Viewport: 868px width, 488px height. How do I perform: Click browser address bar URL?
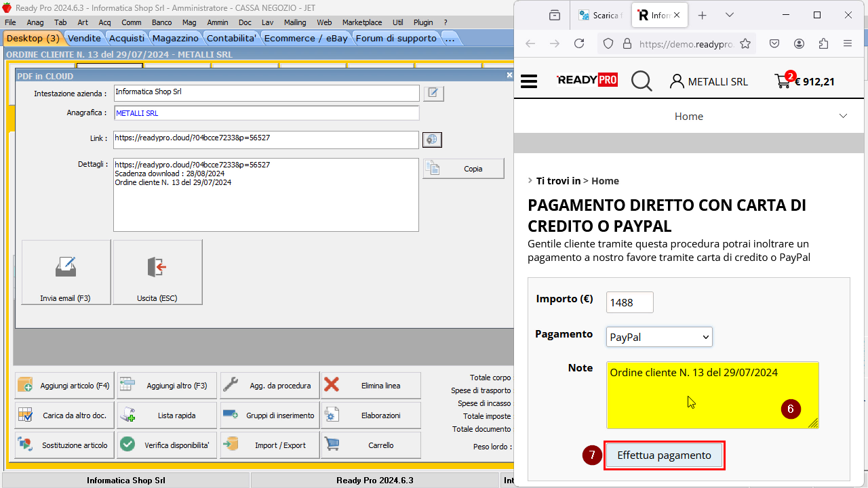pyautogui.click(x=686, y=43)
